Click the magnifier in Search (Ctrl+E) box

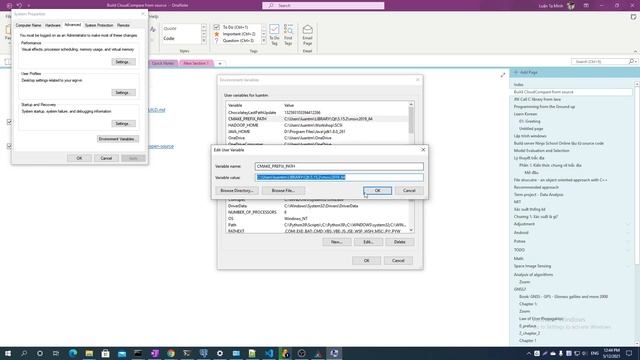click(631, 61)
